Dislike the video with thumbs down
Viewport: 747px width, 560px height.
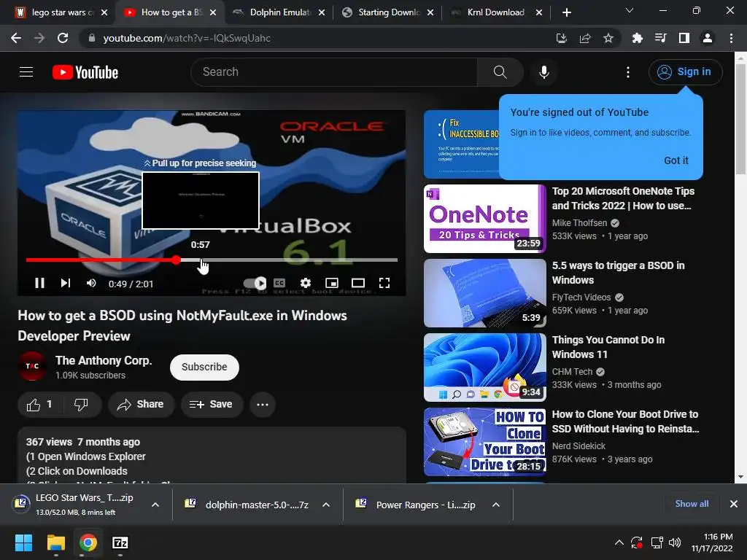click(x=82, y=405)
